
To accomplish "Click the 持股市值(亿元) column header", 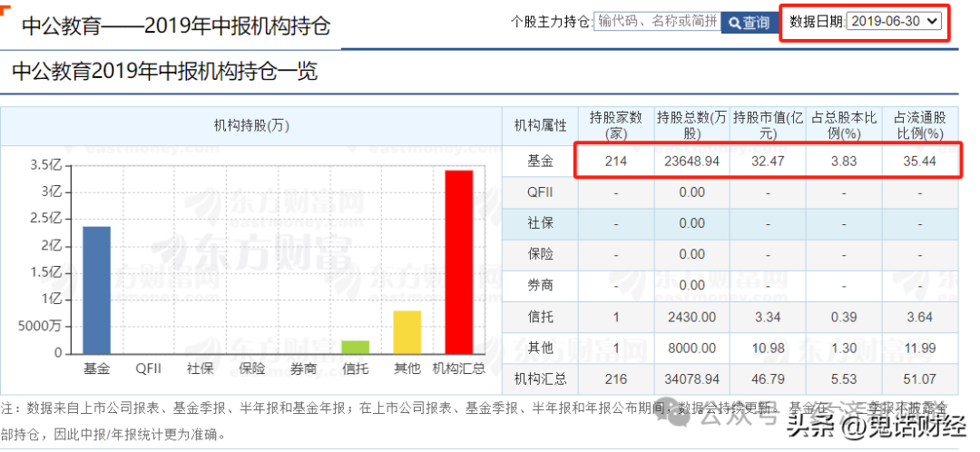I will click(768, 125).
